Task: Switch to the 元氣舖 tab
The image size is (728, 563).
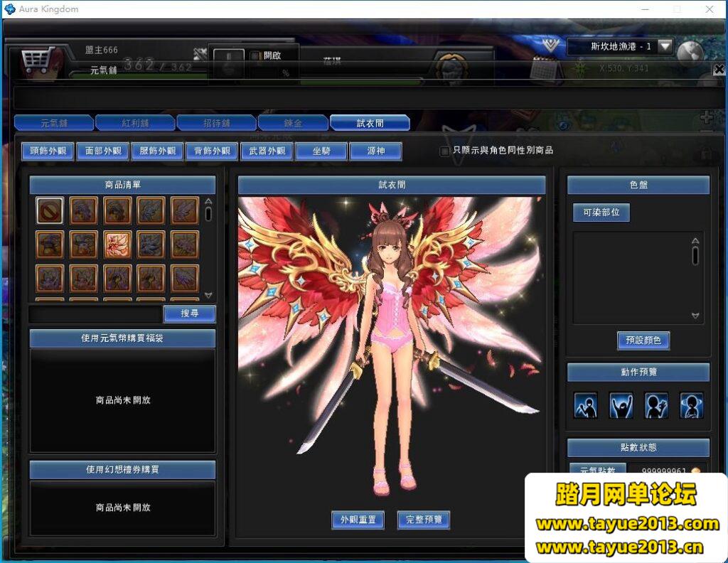Action: 53,123
